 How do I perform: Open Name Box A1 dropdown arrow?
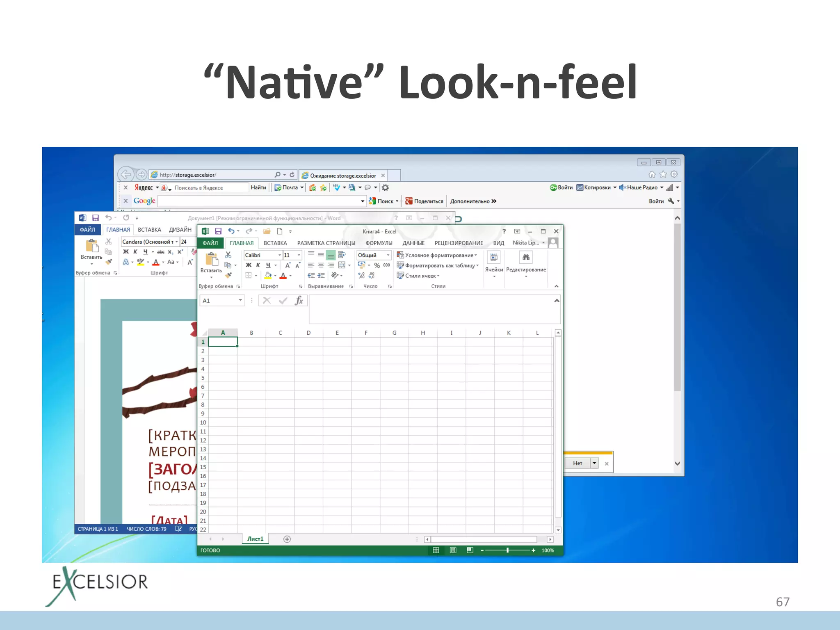(240, 301)
